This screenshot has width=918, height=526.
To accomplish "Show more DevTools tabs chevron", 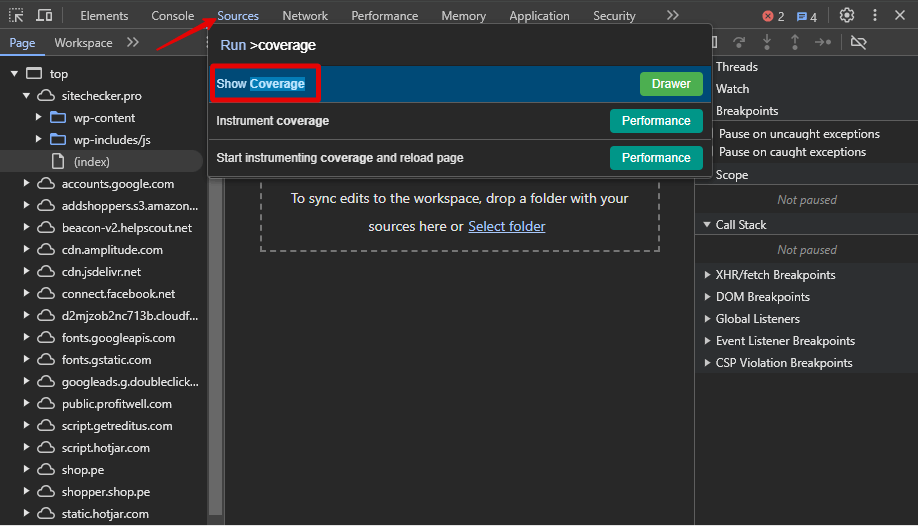I will 673,15.
